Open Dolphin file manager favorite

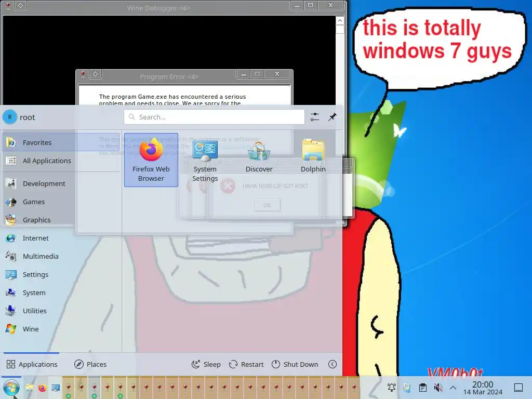[x=313, y=160]
